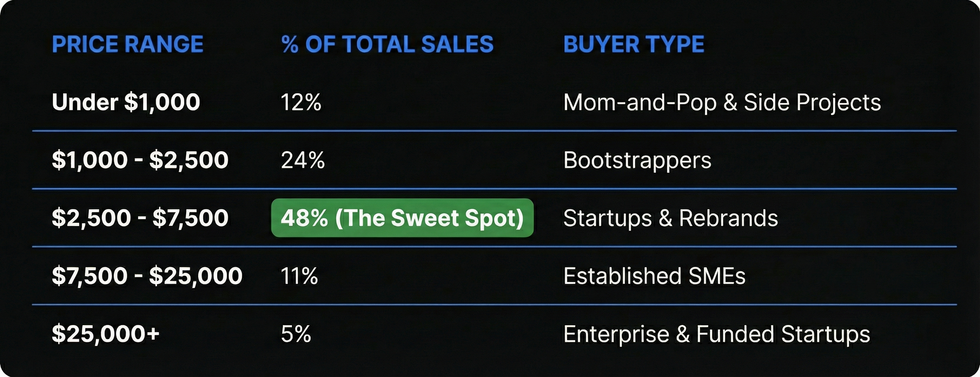
Task: Select Enterprise & Funded Startups text
Action: 717,334
